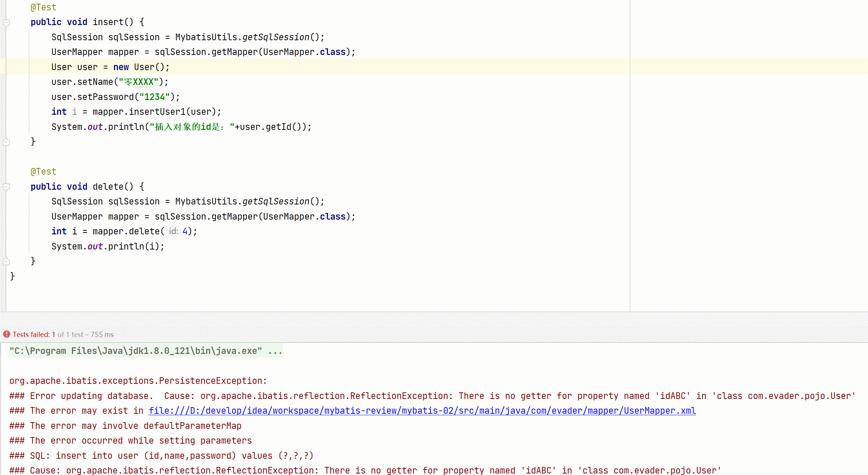
Task: Click fold end marker below delete method
Action: pos(6,262)
